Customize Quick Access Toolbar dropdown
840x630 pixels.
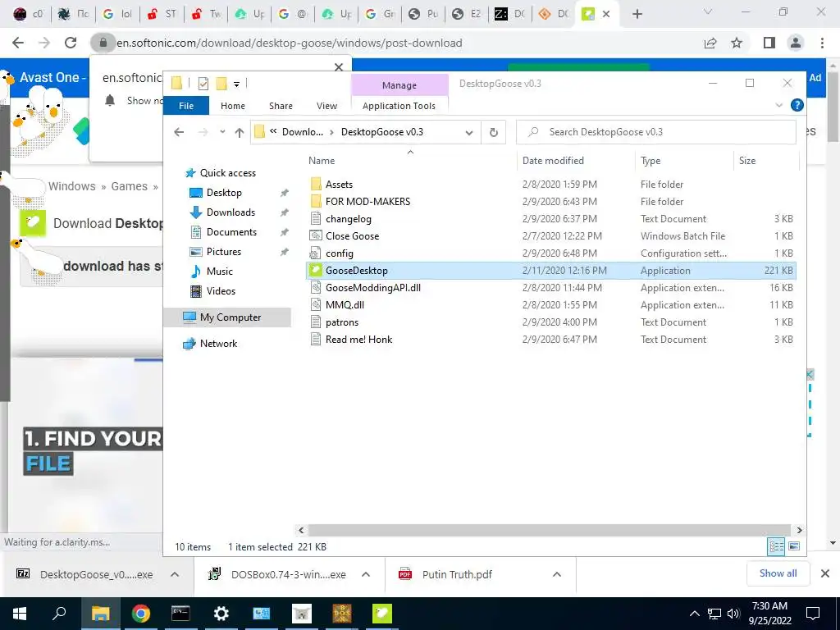(236, 84)
